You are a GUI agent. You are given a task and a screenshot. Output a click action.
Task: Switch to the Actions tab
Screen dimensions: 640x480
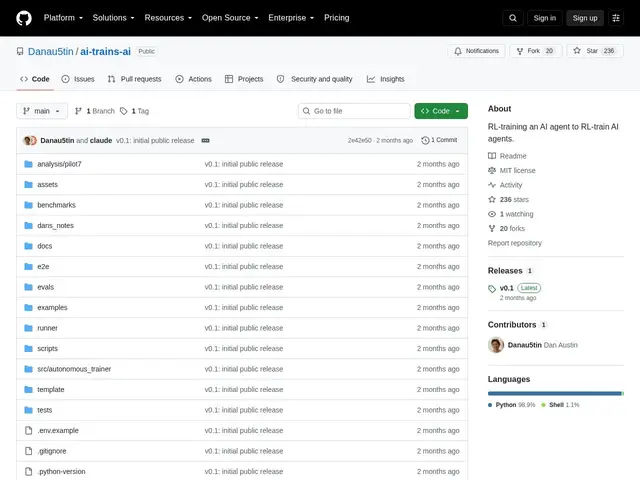pyautogui.click(x=193, y=79)
